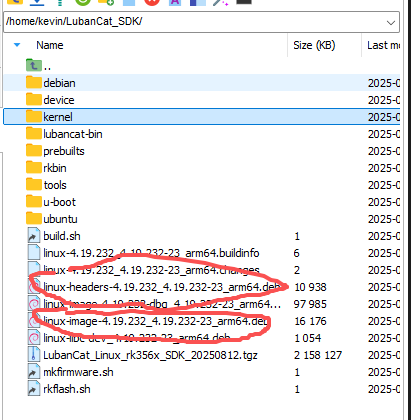Select the rkflash.sh file name
Image resolution: width=411 pixels, height=420 pixels.
67,389
